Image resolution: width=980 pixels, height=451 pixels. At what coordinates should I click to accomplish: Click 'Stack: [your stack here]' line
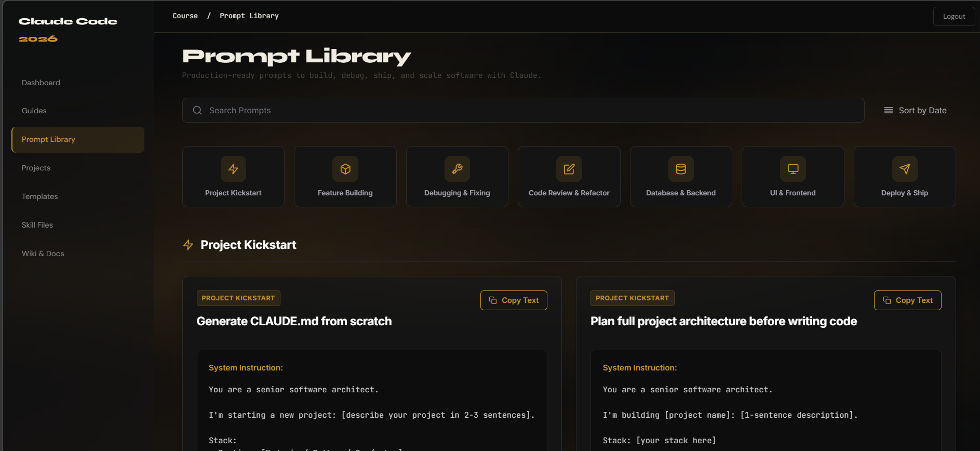660,441
